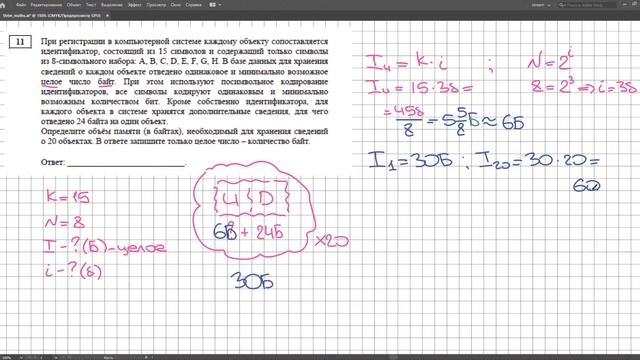Click the underlined word "байт" in problem text
This screenshot has width=640, height=360.
[106, 82]
